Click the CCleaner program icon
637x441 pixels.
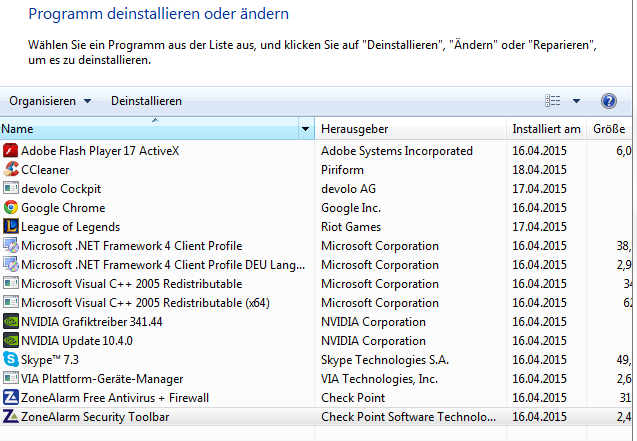coord(11,170)
